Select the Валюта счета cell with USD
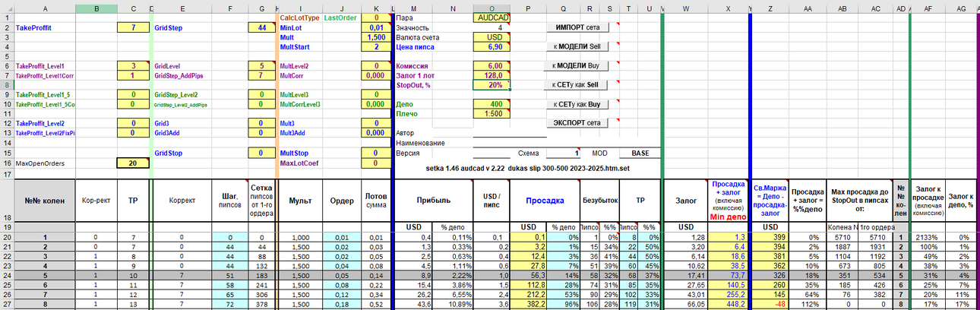 pyautogui.click(x=492, y=36)
